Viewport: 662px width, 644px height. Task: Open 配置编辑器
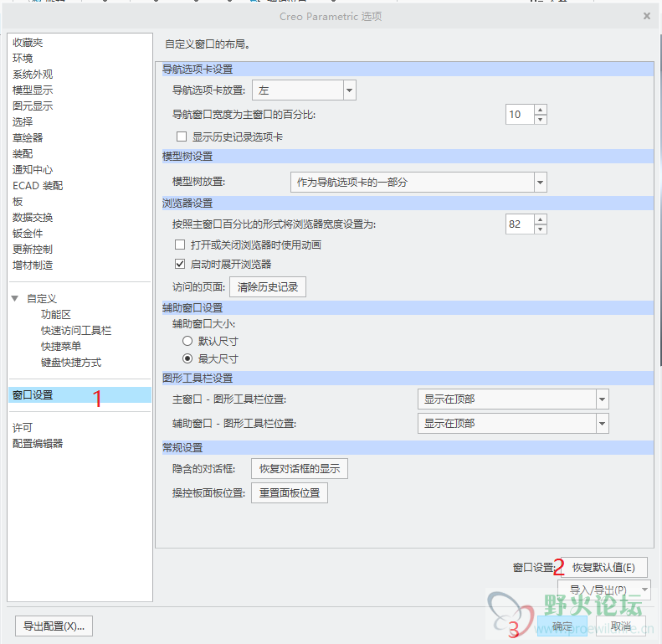pos(38,444)
